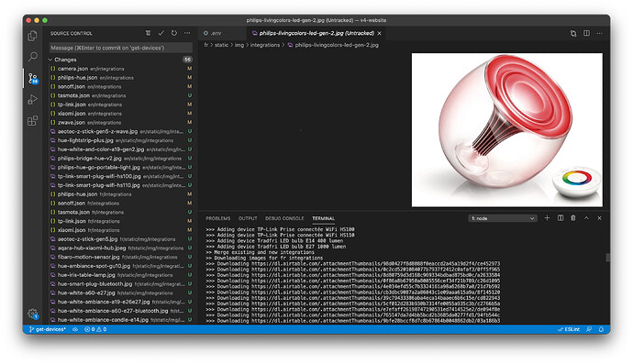The image size is (633, 364).
Task: Click the Philips LivingColors lamp image preview
Action: 507,130
